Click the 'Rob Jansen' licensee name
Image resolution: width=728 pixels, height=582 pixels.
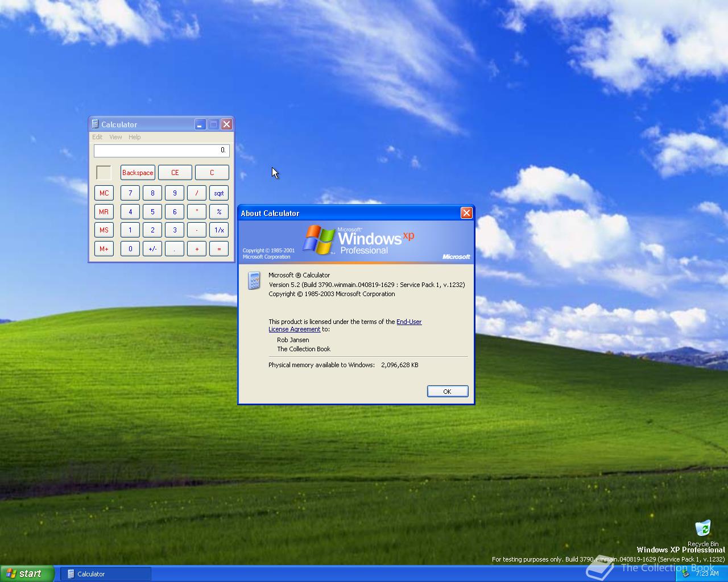[x=293, y=340]
